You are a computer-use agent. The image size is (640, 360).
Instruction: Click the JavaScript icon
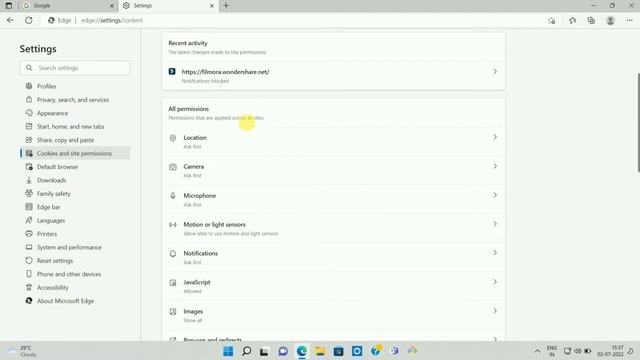[x=173, y=283]
